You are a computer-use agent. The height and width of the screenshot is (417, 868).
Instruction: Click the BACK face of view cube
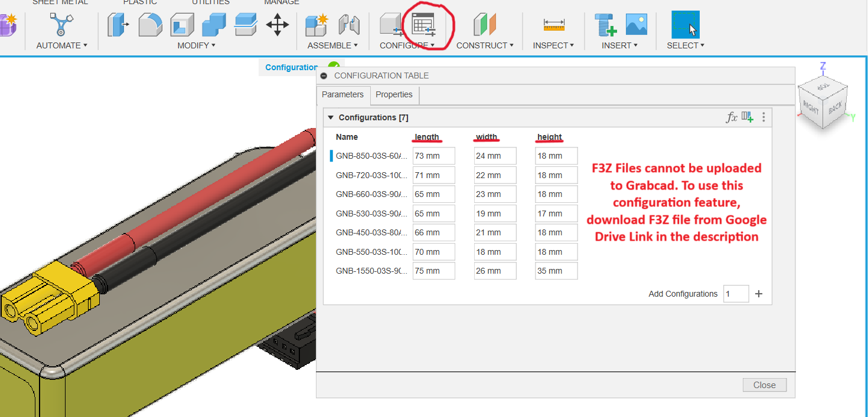click(836, 107)
